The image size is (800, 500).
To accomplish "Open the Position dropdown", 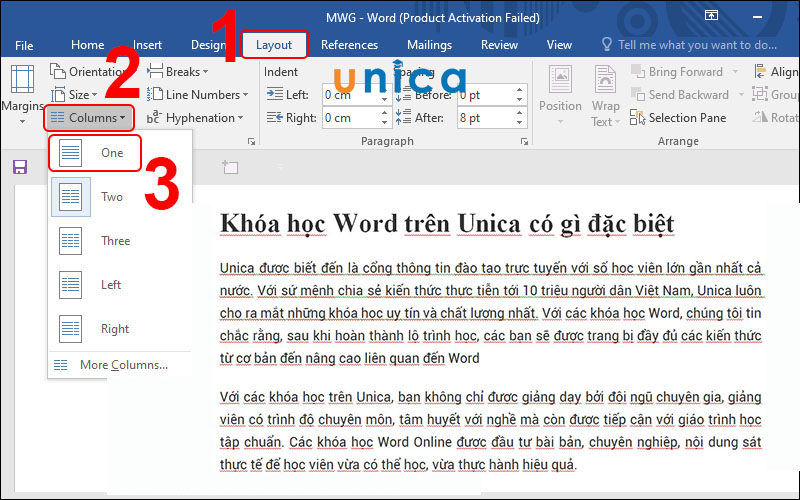I will coord(560,95).
